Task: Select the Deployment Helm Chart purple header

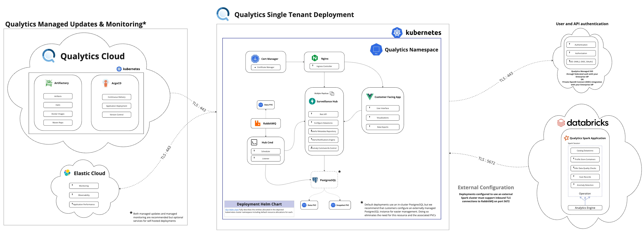Action: coord(259,204)
